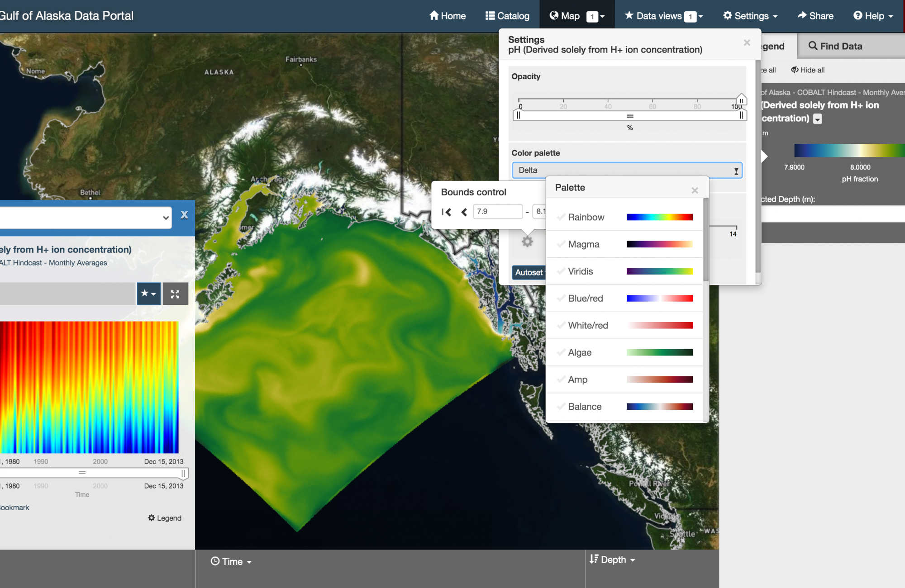Close the data view panel with X
This screenshot has height=588, width=905.
[x=184, y=215]
